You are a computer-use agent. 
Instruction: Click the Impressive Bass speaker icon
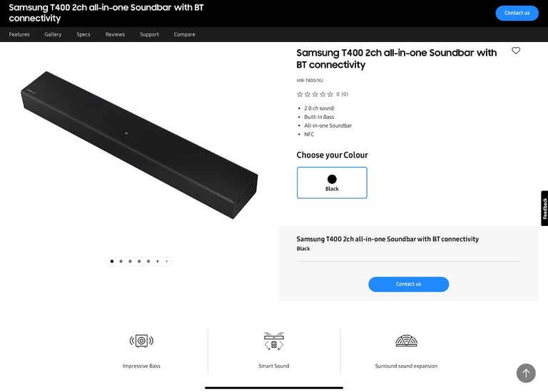point(141,341)
